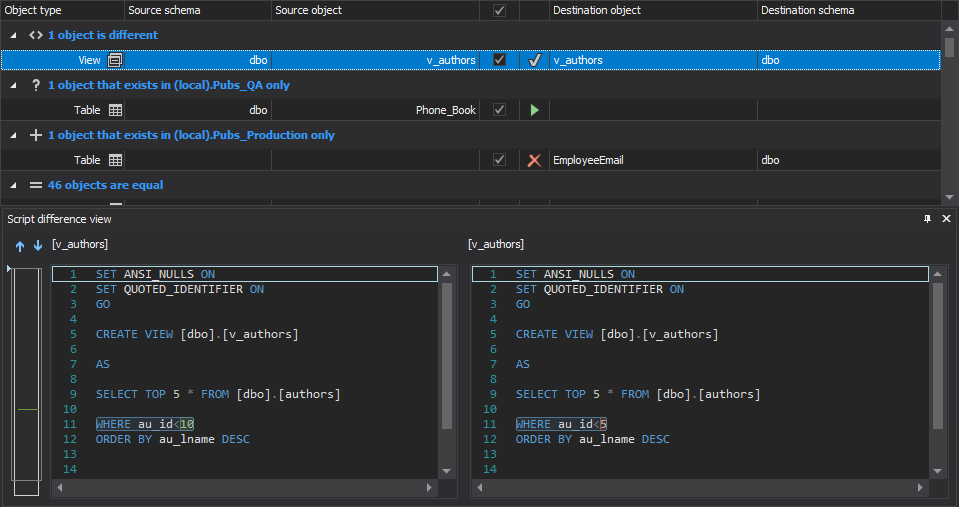Click the previous difference up arrow
The height and width of the screenshot is (507, 959).
[x=20, y=246]
